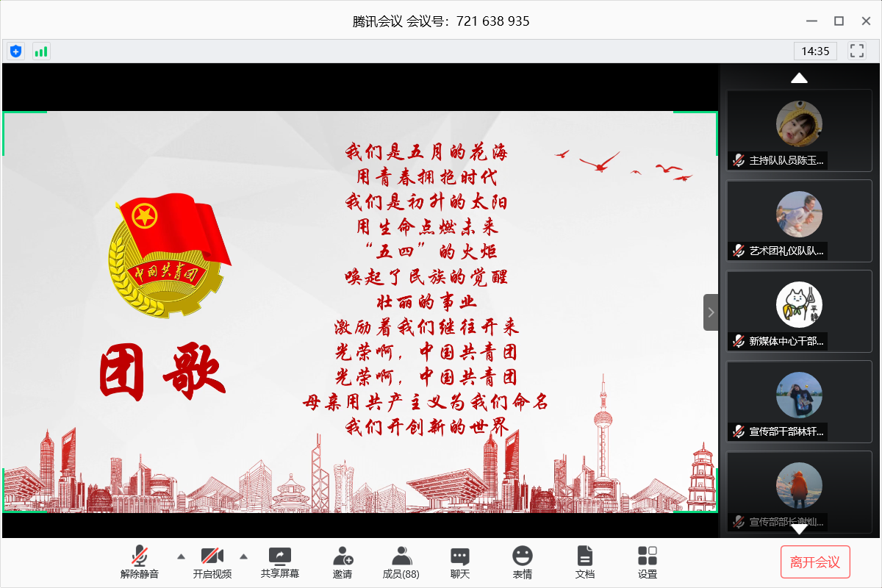Unmute microphone with 解除静音
The height and width of the screenshot is (588, 882).
(140, 562)
